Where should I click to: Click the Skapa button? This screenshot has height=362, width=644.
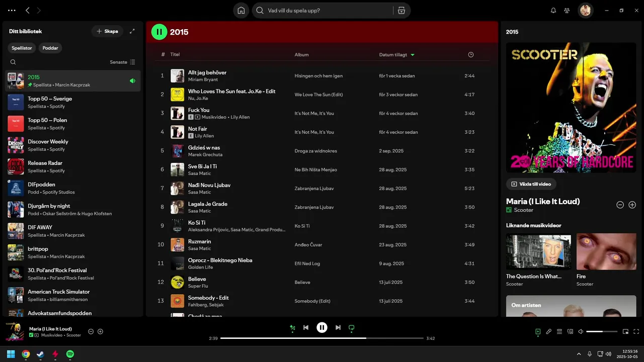pos(107,31)
